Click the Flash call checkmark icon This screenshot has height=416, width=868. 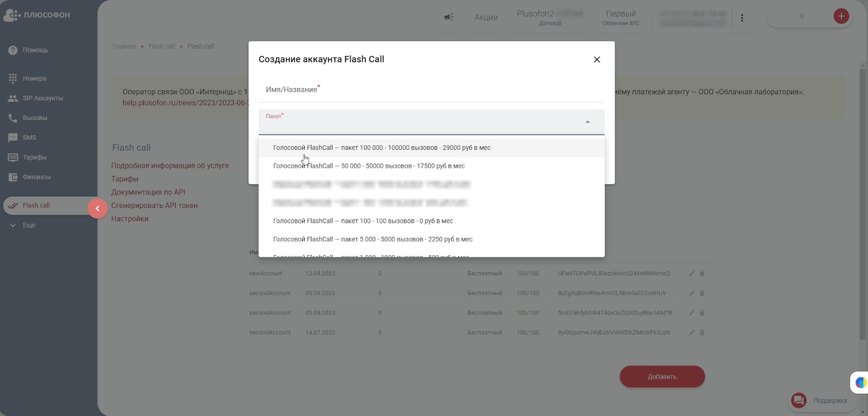[x=13, y=205]
